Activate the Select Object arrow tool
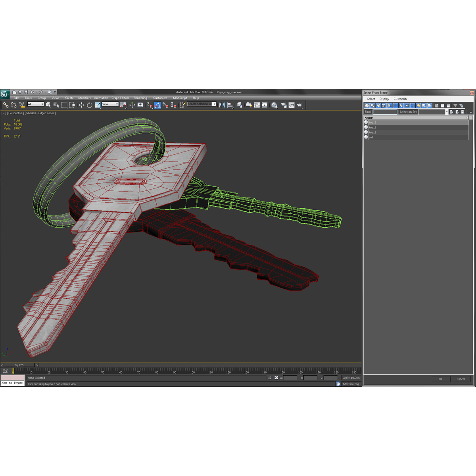Screen dimensions: 476x476 pyautogui.click(x=48, y=105)
